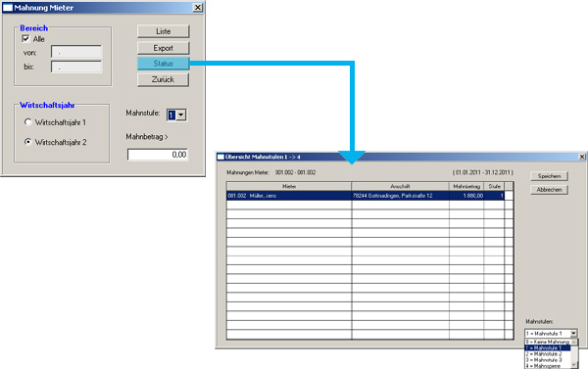Toggle the Alle checkbox in Bereich
The width and height of the screenshot is (588, 369).
pos(25,38)
